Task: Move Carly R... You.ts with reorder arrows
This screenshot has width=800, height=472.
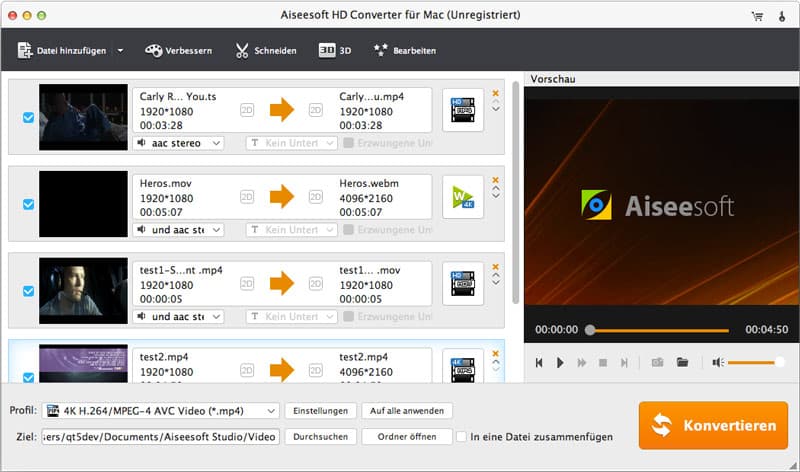Action: [x=495, y=106]
